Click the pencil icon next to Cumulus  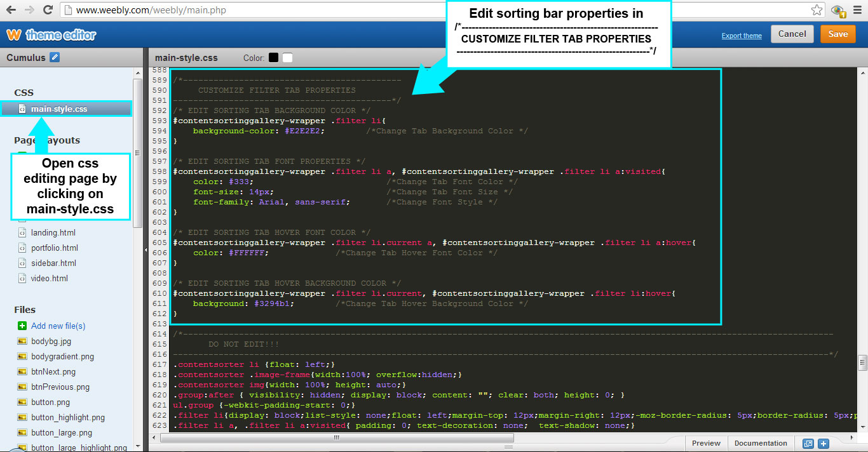click(x=55, y=57)
